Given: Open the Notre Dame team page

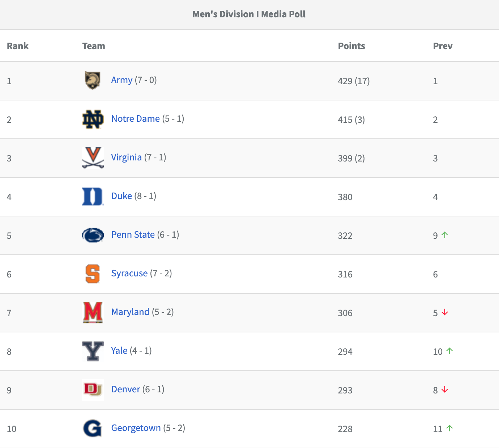Looking at the screenshot, I should tap(136, 119).
